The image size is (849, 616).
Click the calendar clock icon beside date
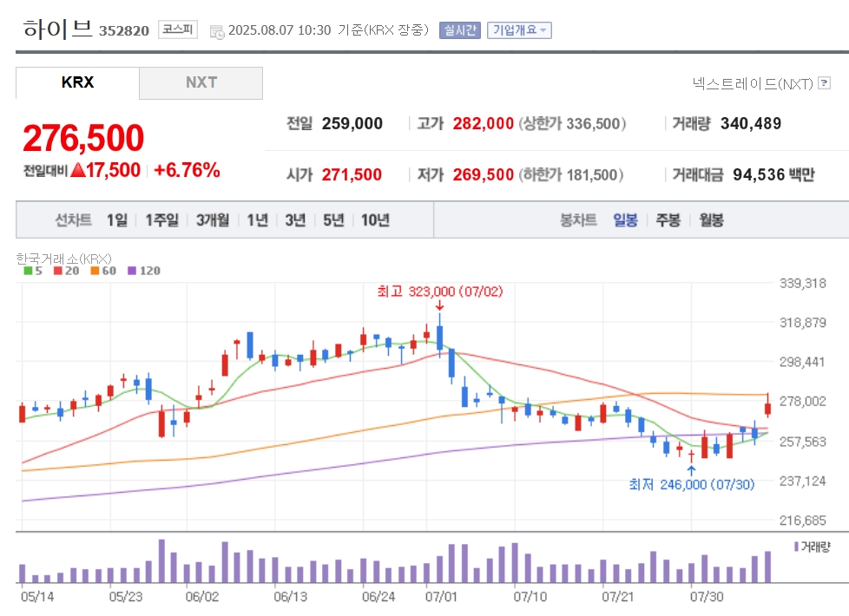point(216,32)
